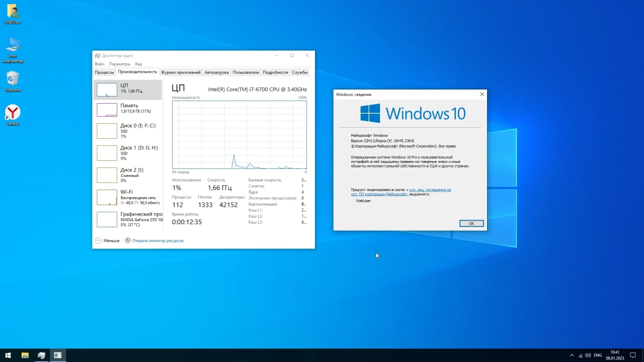
Task: Click the WebUser licensee name in dialog
Action: pyautogui.click(x=363, y=201)
